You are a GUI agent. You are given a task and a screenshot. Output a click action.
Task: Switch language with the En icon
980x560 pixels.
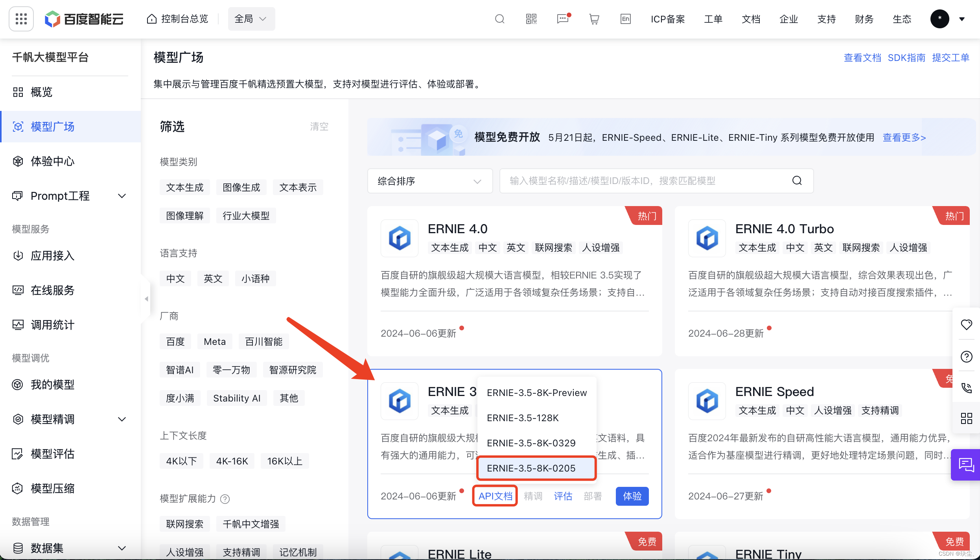pyautogui.click(x=625, y=19)
